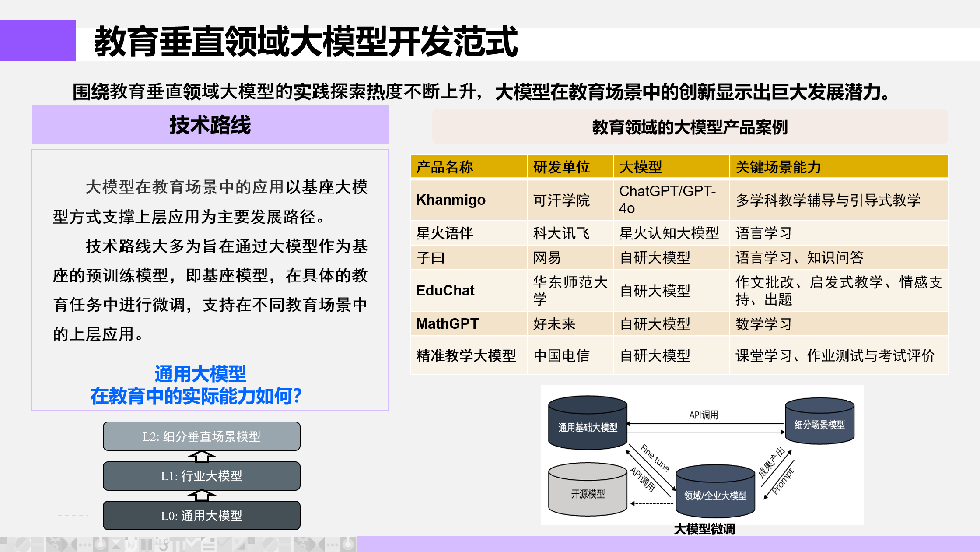
Task: Click the 技术路线 section header
Action: (x=210, y=125)
